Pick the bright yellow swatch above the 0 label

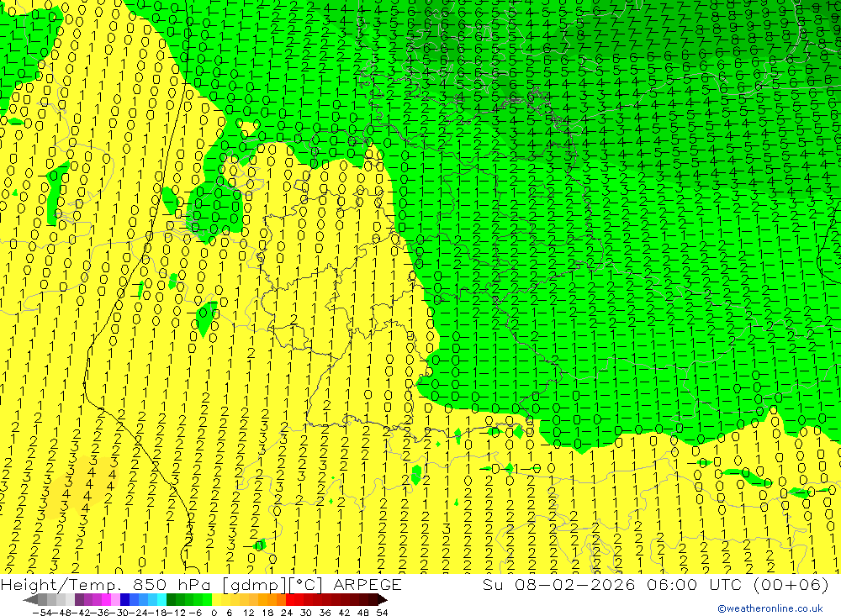217,599
